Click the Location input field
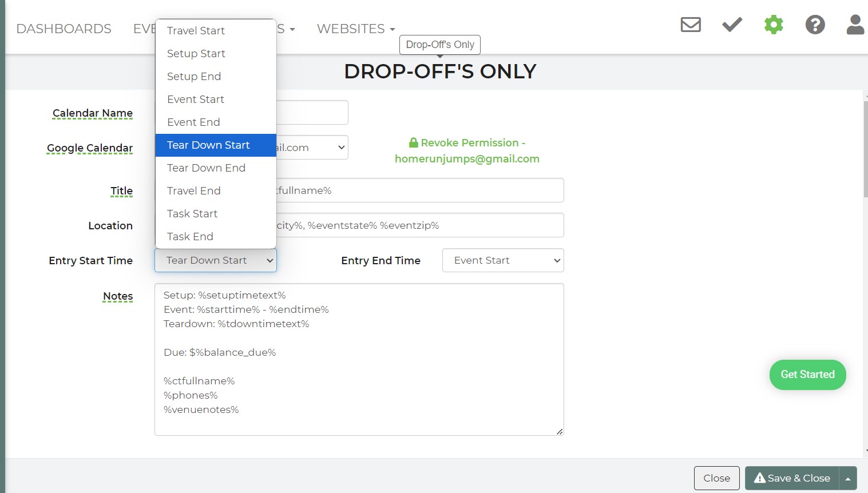The image size is (868, 493). coord(418,225)
